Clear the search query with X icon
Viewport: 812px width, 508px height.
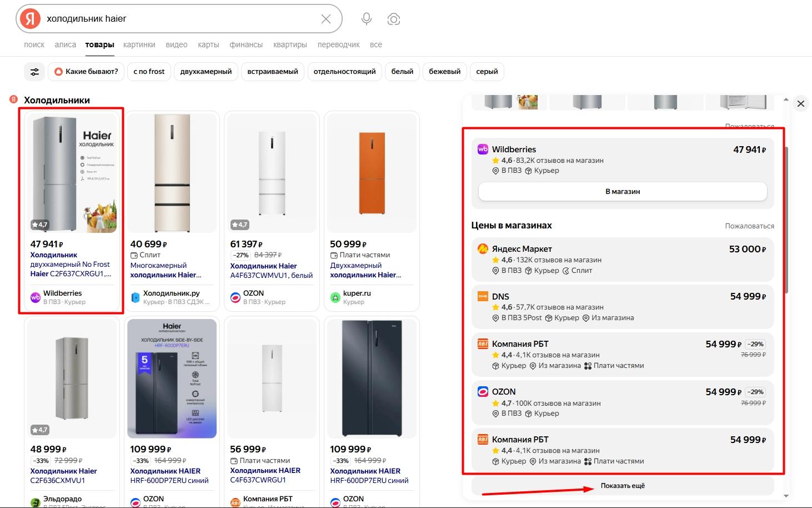326,19
